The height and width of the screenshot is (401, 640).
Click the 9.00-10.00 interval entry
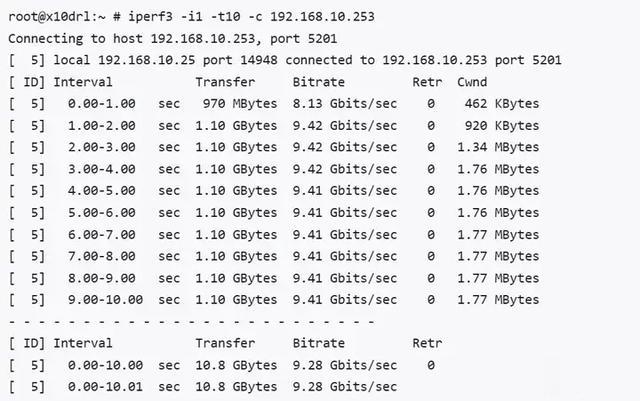tap(105, 300)
